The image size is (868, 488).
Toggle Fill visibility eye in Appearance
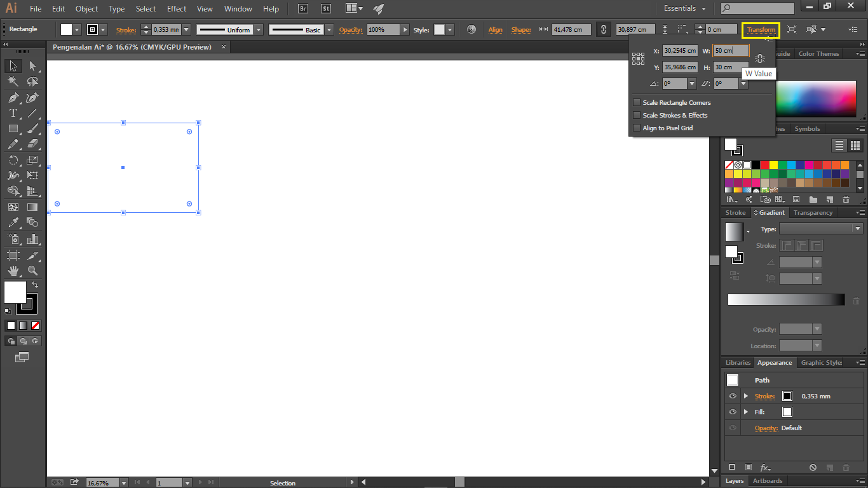(733, 412)
